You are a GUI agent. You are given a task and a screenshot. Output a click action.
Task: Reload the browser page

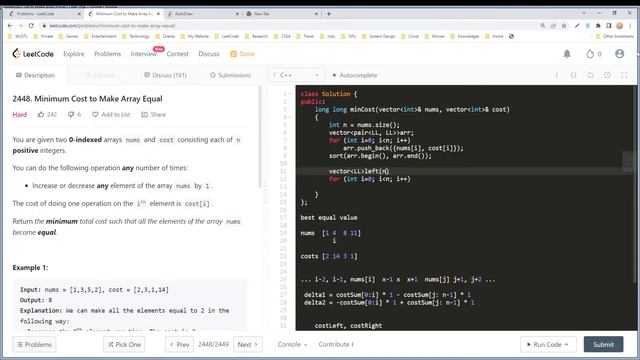click(x=31, y=26)
